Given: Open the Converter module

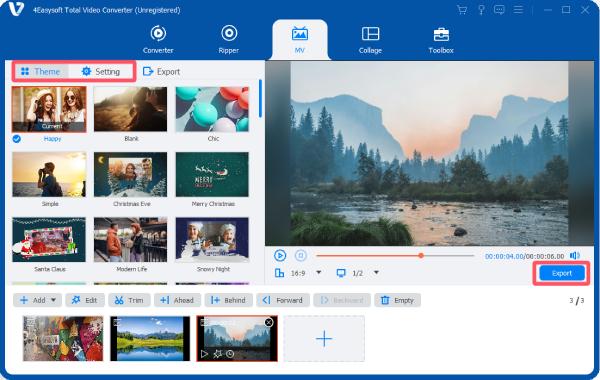Looking at the screenshot, I should pos(158,39).
